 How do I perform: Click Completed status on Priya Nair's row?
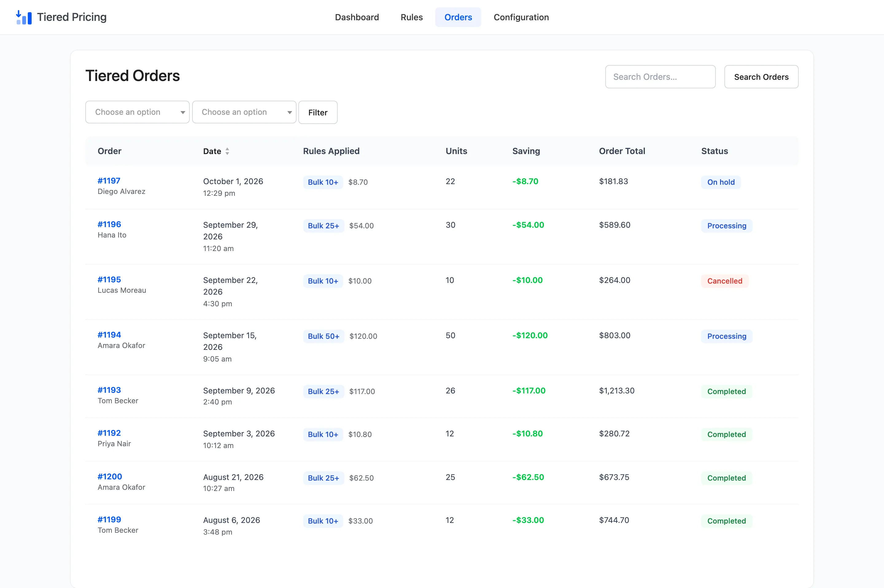point(726,434)
